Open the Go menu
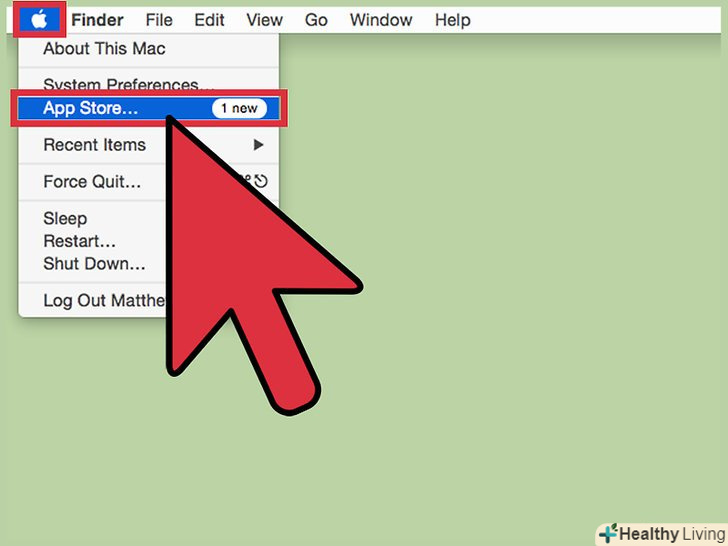This screenshot has width=728, height=546. point(316,20)
